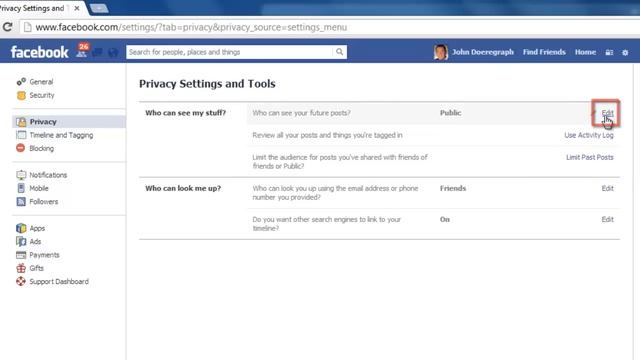Click the General settings gears icon

21,82
